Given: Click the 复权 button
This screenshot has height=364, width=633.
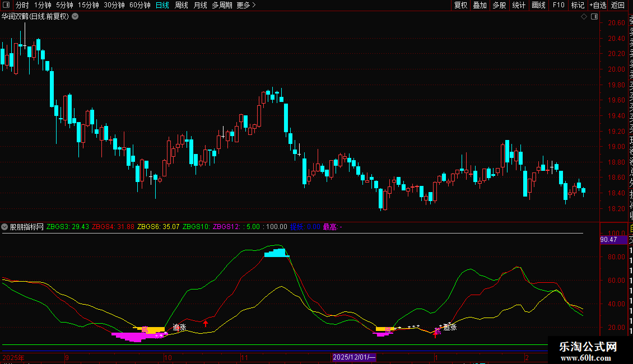Looking at the screenshot, I should (x=460, y=5).
